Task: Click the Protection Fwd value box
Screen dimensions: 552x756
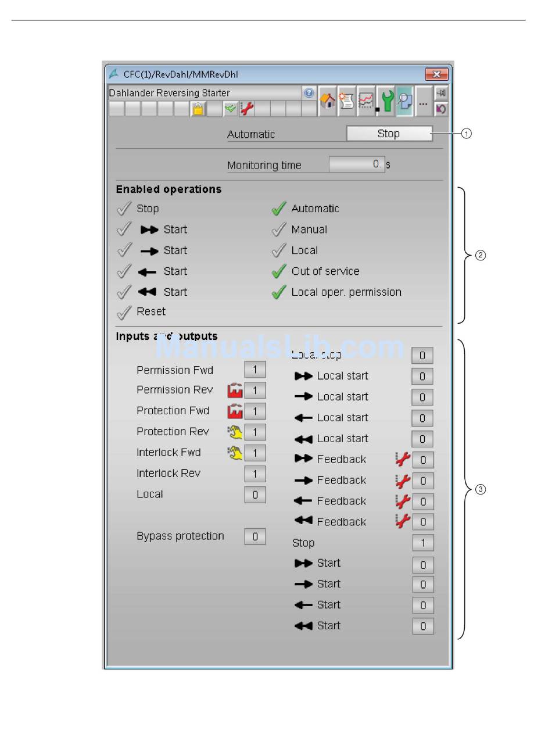Action: coord(255,411)
